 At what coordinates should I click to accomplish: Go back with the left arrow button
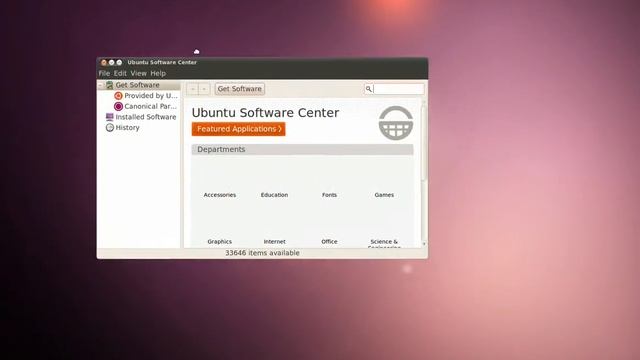click(193, 89)
